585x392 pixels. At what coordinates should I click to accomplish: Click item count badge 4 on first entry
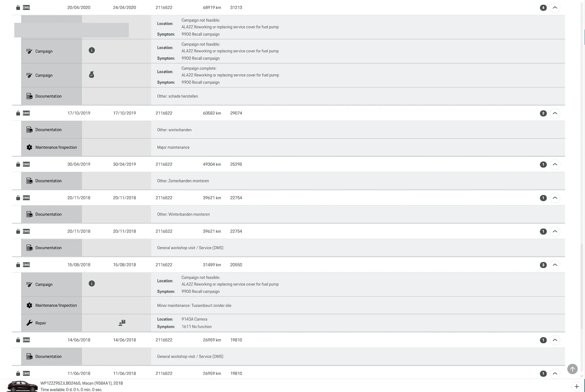(x=543, y=8)
